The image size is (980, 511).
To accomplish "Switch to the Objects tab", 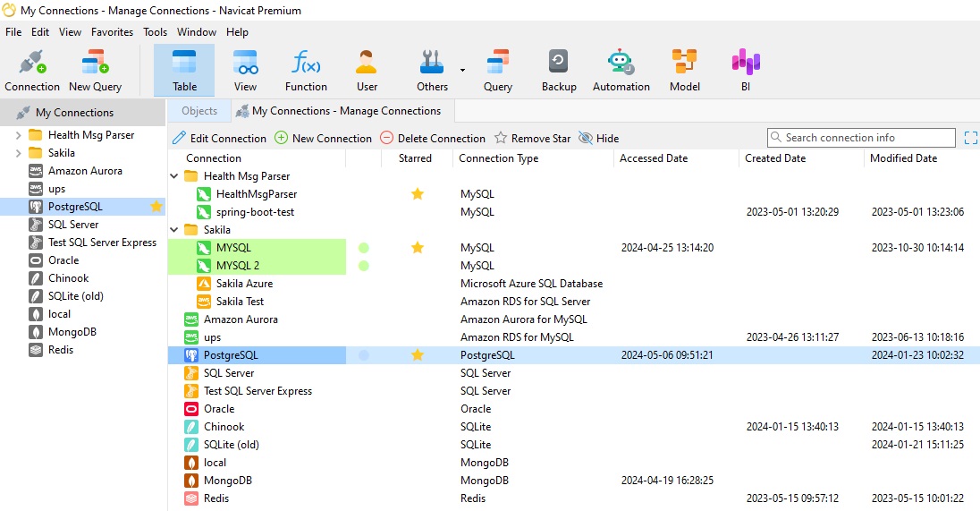I will (199, 111).
